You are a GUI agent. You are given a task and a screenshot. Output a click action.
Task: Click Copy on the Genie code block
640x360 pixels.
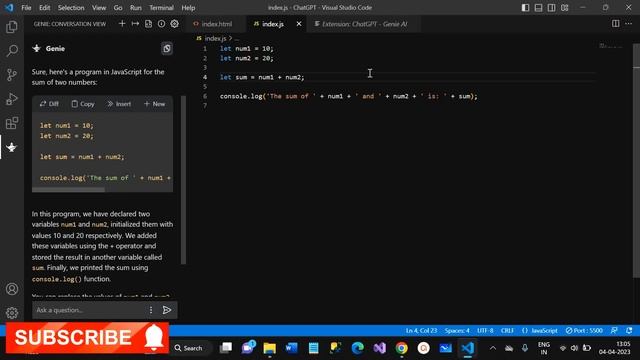click(83, 104)
